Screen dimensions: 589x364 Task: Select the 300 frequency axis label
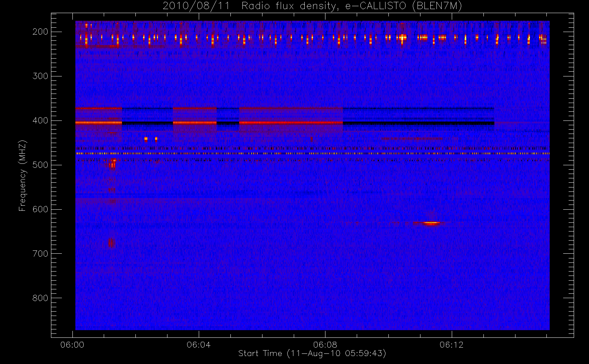point(40,76)
